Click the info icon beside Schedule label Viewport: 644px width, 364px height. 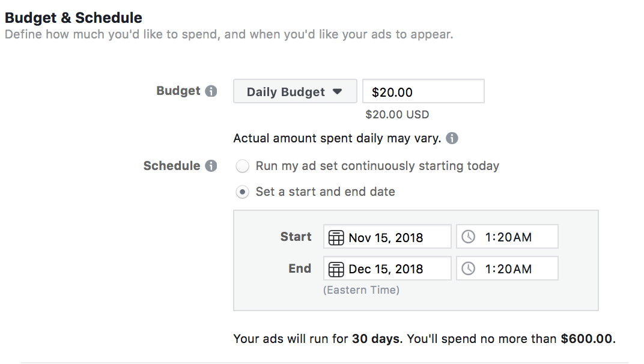click(x=211, y=166)
